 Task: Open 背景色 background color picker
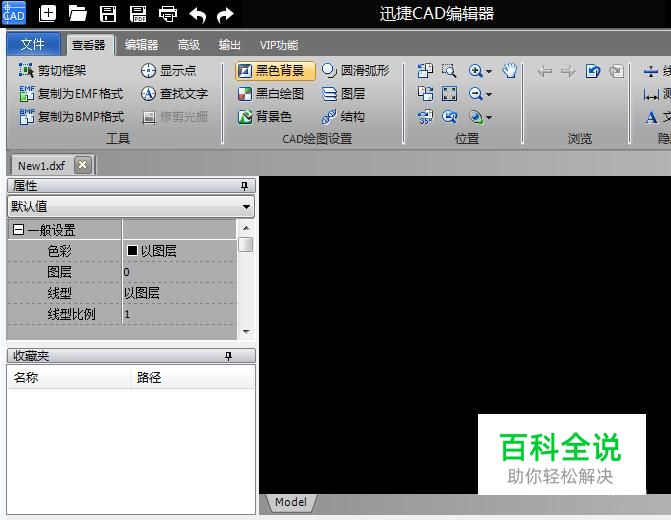pos(264,116)
